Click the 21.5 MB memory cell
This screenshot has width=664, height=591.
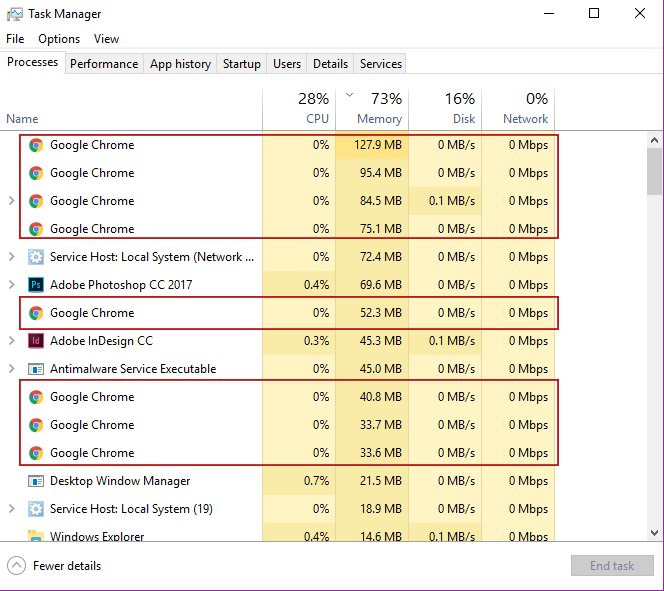tap(372, 481)
